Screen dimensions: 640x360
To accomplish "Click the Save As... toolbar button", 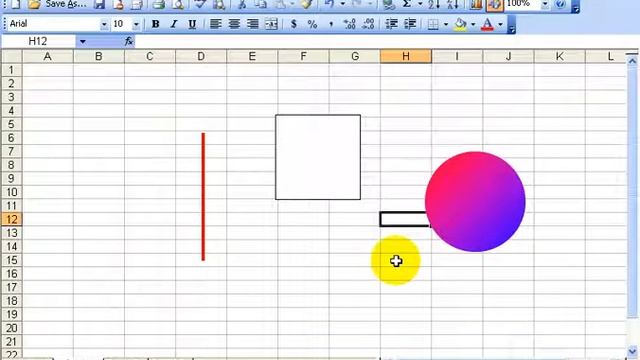I will tap(66, 4).
